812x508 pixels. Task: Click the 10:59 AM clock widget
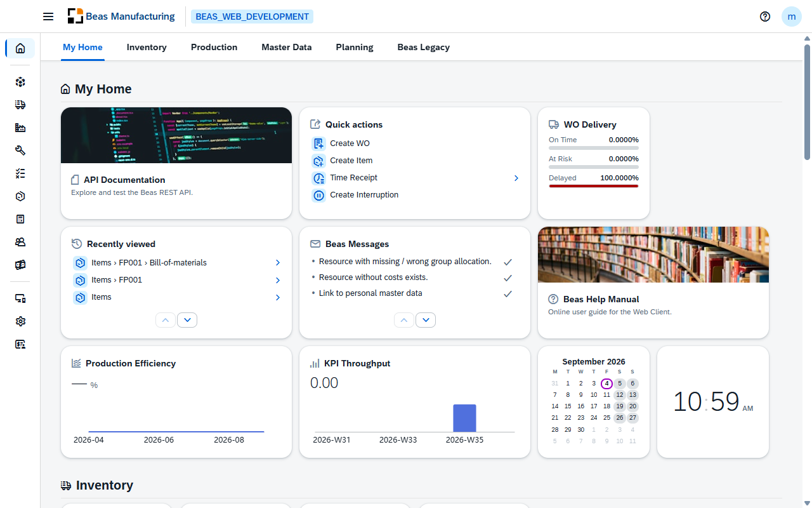point(713,402)
